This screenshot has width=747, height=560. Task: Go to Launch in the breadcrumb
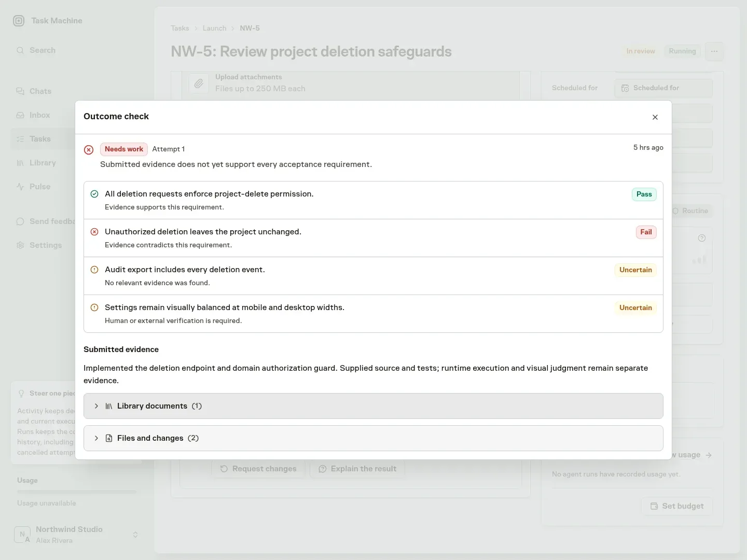point(214,28)
